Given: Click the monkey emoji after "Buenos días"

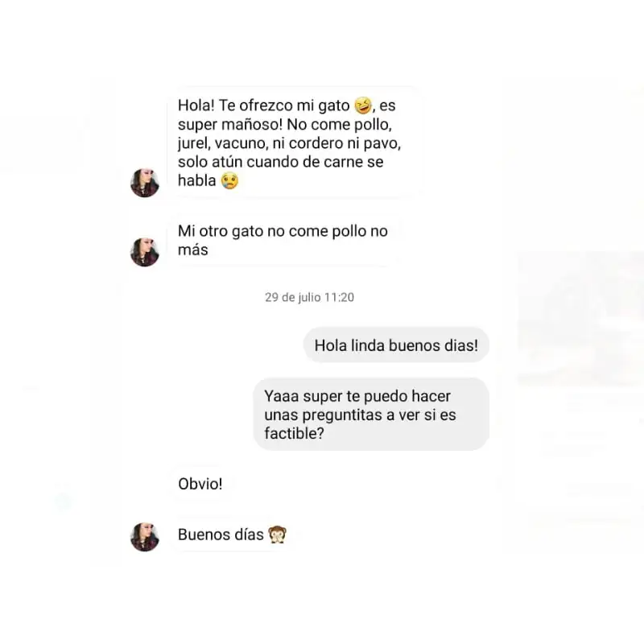Looking at the screenshot, I should [277, 535].
